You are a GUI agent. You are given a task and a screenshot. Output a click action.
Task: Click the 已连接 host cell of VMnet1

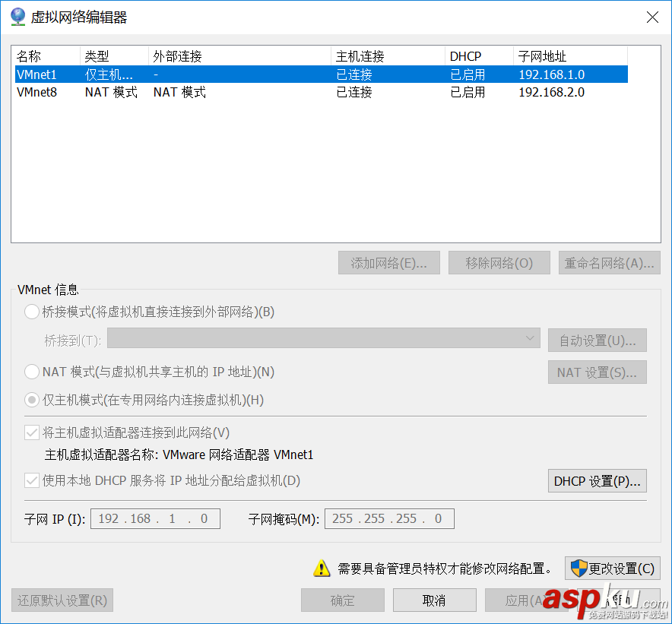click(354, 74)
